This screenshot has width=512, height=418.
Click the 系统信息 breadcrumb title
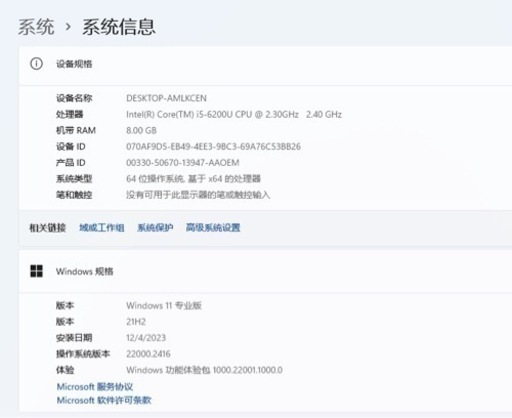(x=119, y=27)
